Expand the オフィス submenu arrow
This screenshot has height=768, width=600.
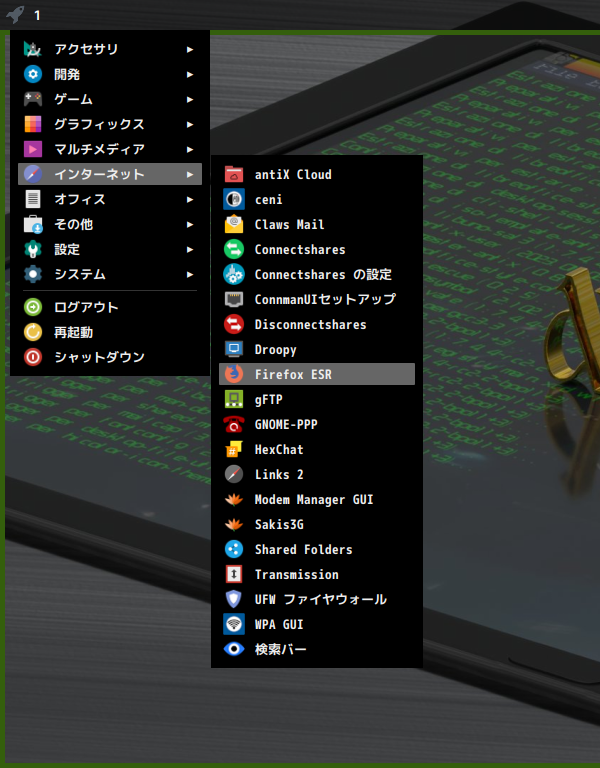point(190,199)
